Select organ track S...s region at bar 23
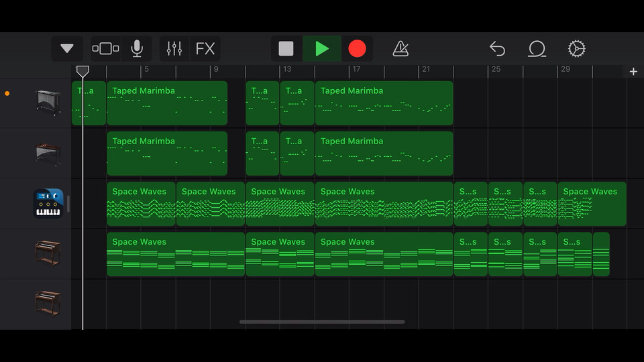Image resolution: width=644 pixels, height=362 pixels. (471, 255)
